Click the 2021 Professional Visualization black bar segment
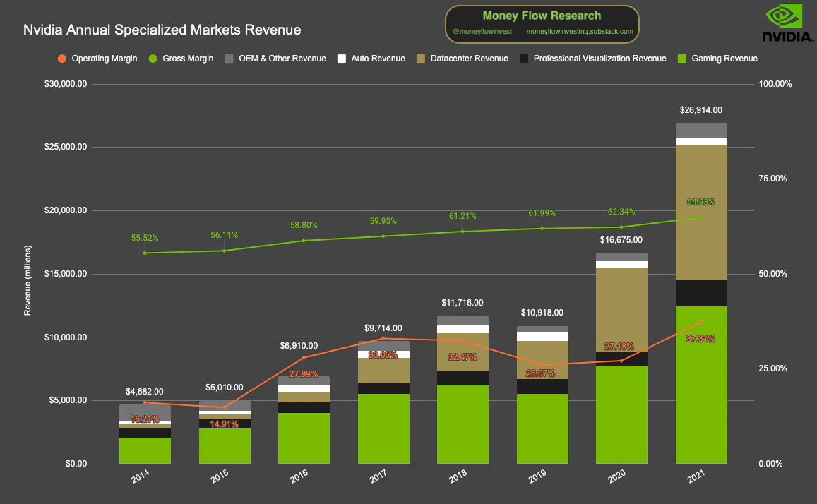Image resolution: width=817 pixels, height=504 pixels. click(x=701, y=293)
